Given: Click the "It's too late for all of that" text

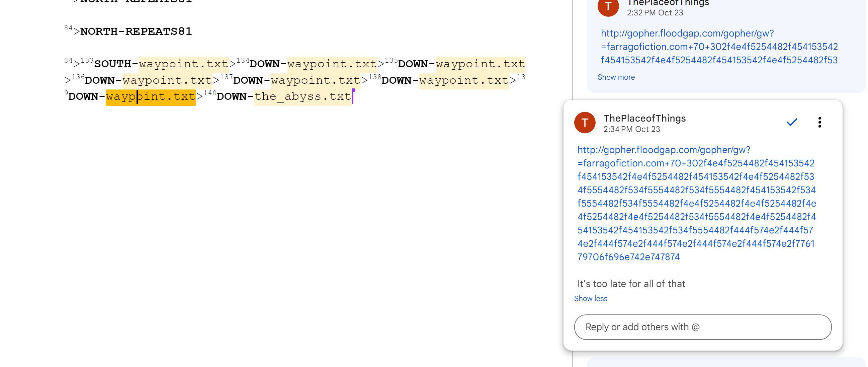Looking at the screenshot, I should [631, 284].
